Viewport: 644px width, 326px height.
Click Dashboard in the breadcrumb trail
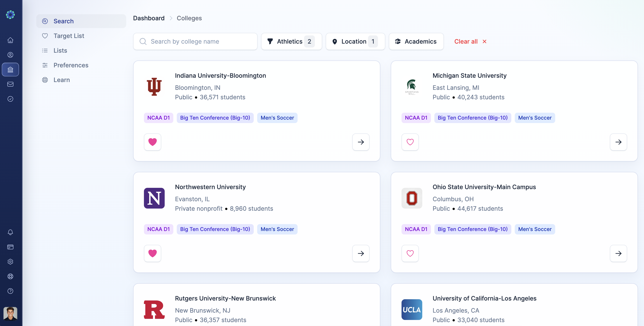[148, 18]
